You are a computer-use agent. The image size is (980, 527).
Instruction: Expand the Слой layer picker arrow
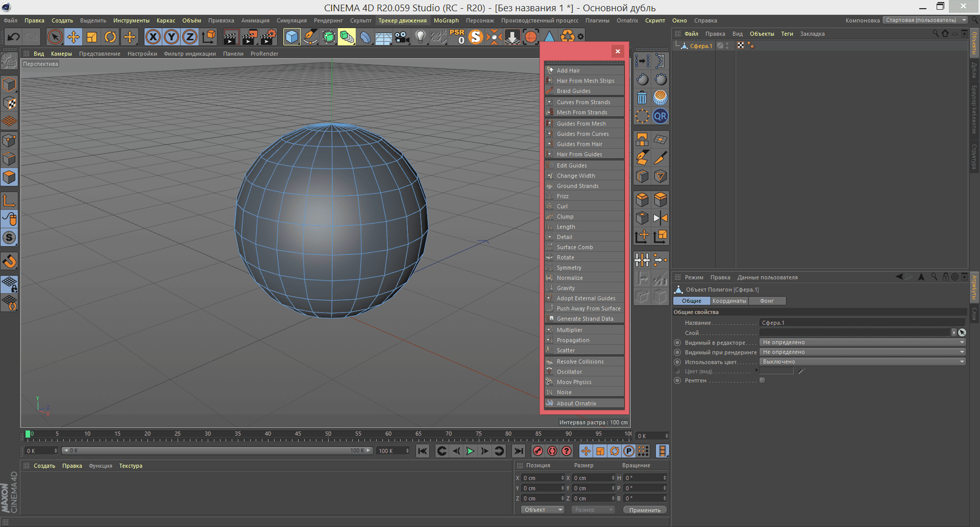point(953,332)
